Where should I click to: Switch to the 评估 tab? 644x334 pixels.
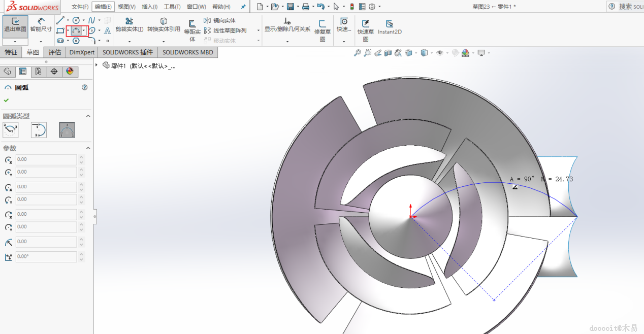pos(55,52)
